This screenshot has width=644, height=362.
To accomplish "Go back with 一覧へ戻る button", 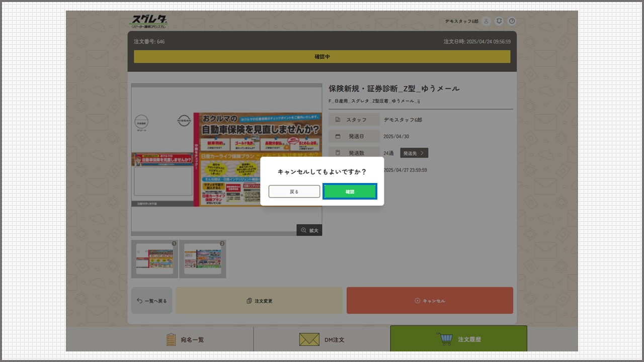I will [152, 301].
